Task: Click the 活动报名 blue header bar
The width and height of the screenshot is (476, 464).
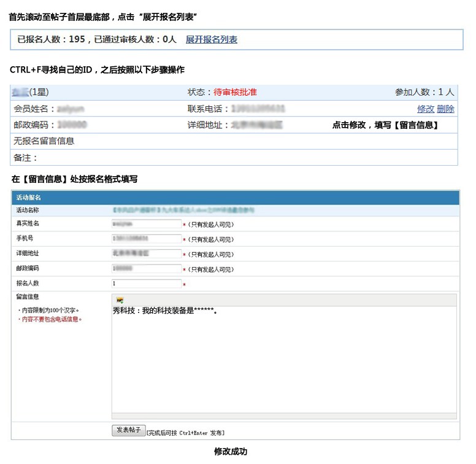Action: [x=235, y=198]
